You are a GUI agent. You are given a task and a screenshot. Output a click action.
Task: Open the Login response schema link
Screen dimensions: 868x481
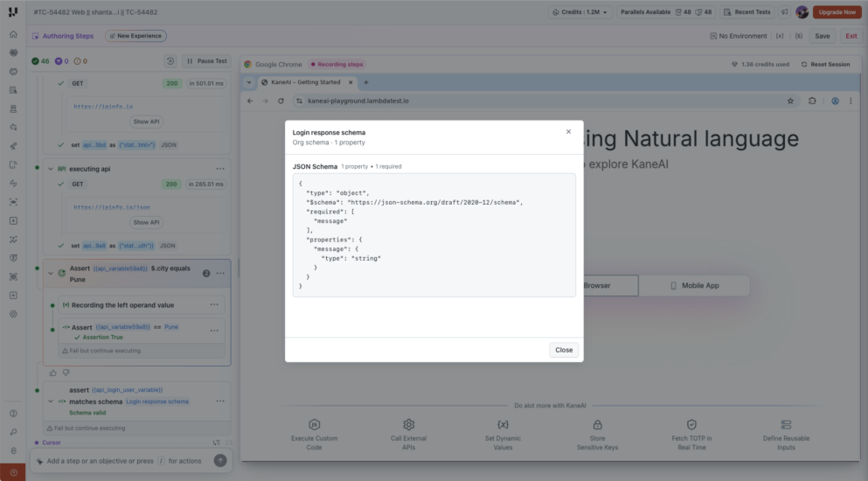157,401
